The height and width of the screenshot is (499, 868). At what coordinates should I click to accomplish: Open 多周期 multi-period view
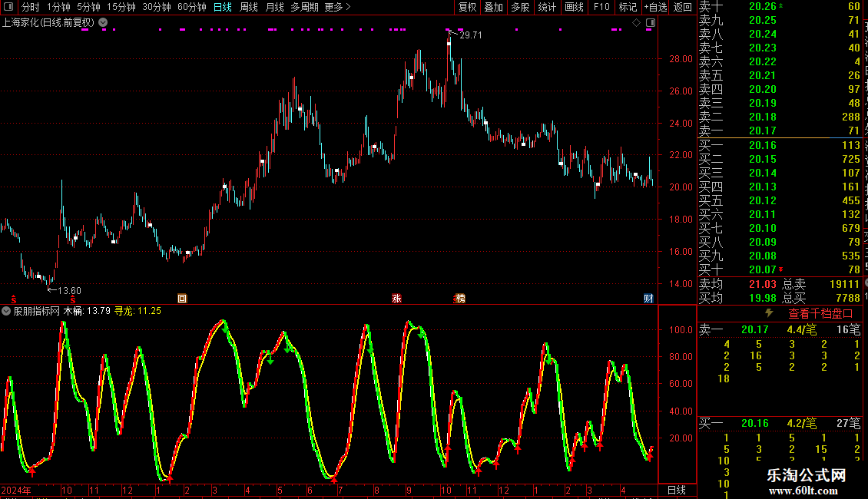(304, 7)
